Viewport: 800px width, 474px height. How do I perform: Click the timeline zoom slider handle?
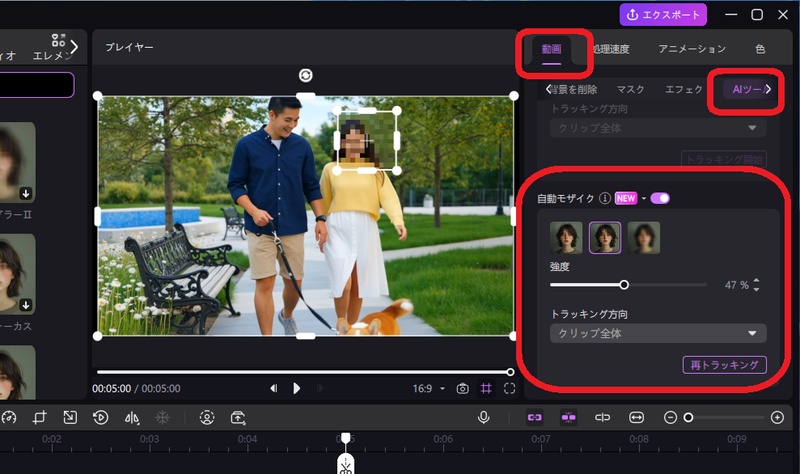click(688, 417)
